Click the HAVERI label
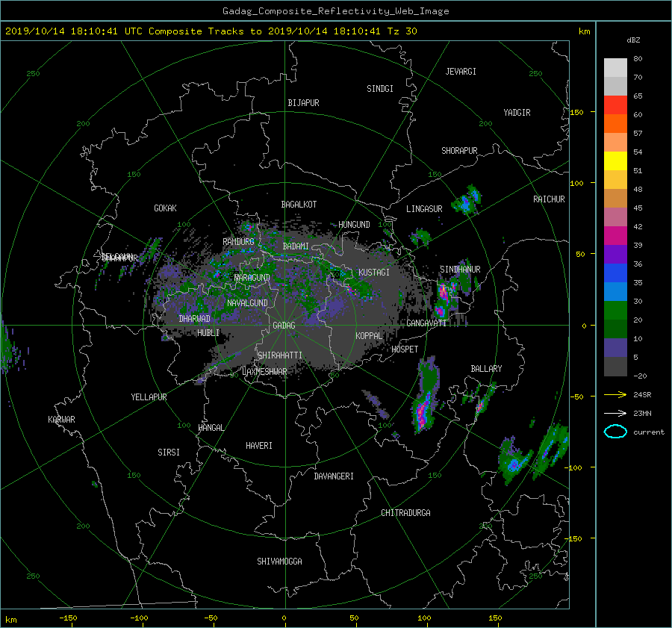672x628 pixels. tap(259, 446)
